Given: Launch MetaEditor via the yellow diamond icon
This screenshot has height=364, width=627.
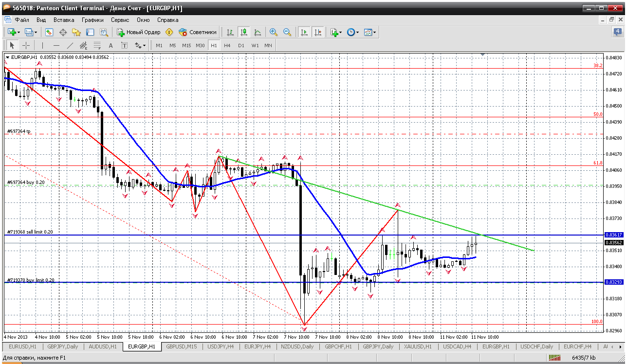Looking at the screenshot, I should coord(169,32).
